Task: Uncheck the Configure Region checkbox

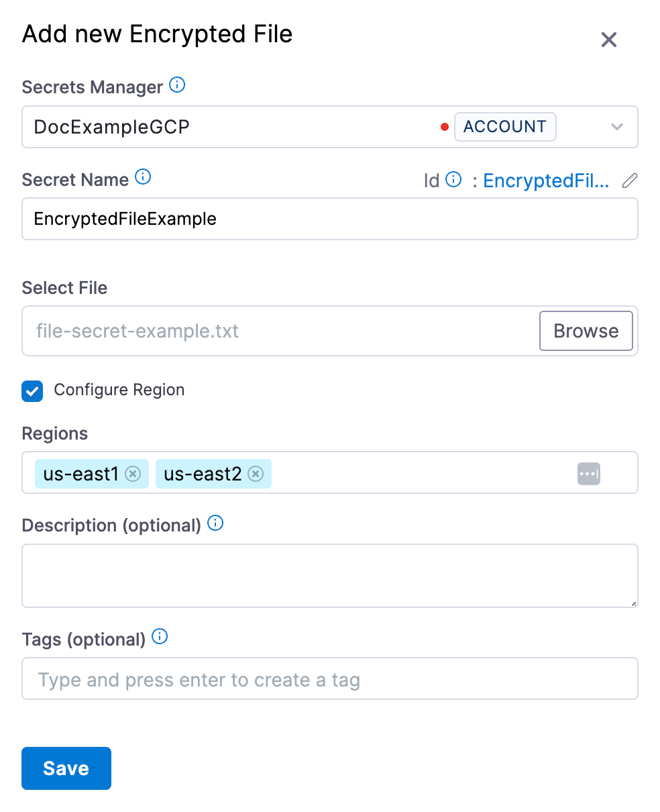Action: (32, 391)
